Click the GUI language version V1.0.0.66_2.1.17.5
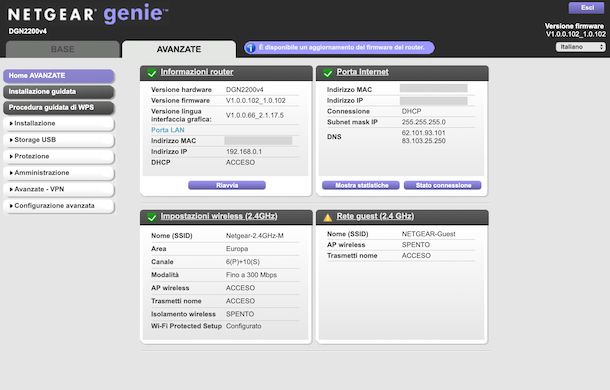 tap(255, 115)
